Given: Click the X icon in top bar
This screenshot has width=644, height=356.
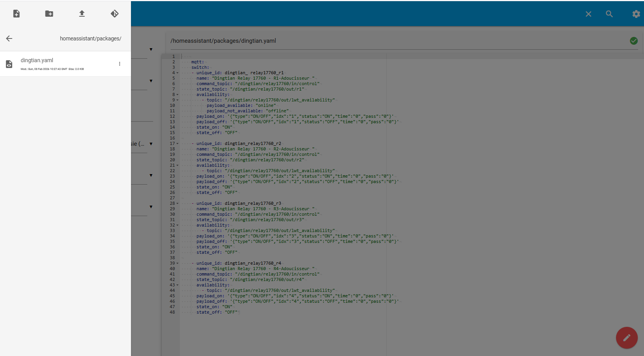Looking at the screenshot, I should tap(588, 14).
